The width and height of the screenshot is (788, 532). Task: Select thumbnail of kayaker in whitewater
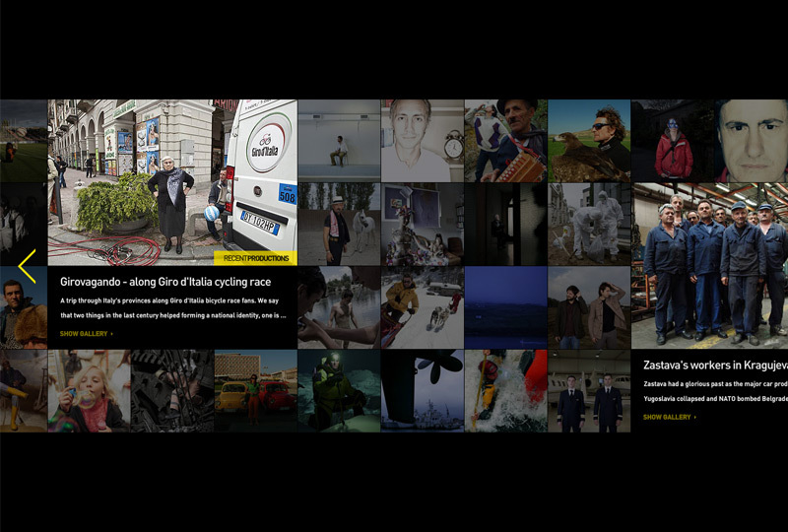[506, 391]
